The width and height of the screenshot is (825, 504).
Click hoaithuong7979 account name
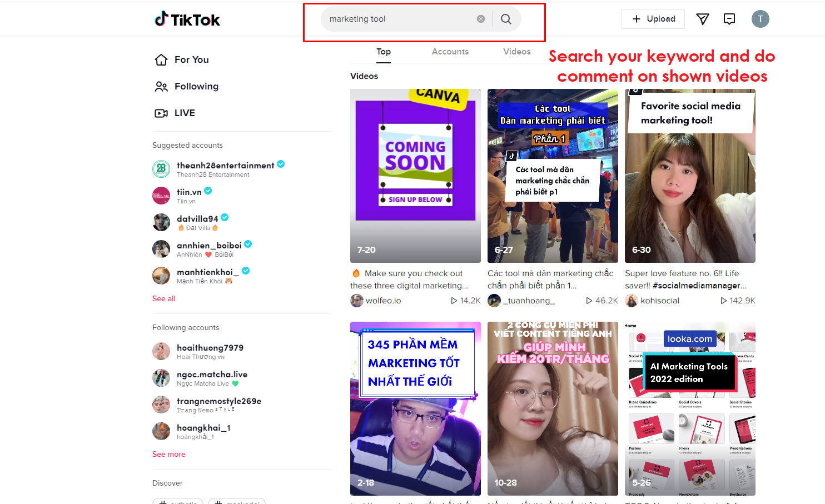coord(210,347)
